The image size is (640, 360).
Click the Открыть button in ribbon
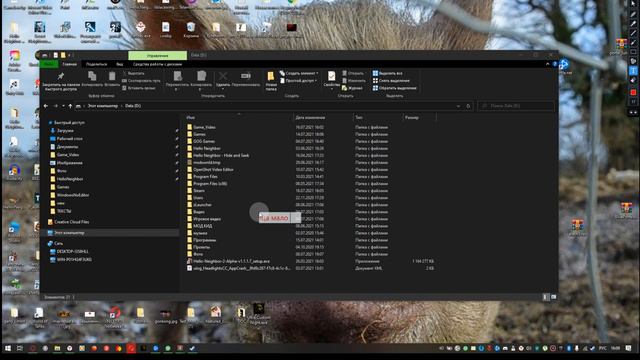(353, 73)
